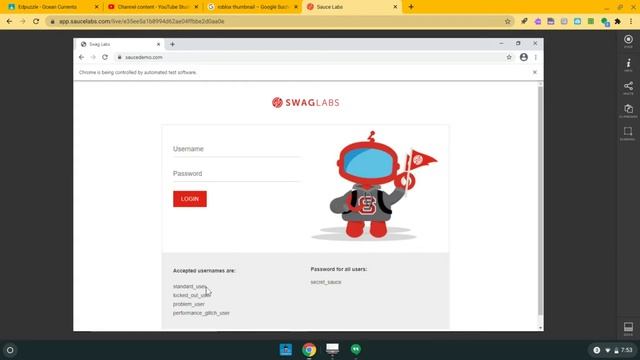
Task: Click the Password input field
Action: pyautogui.click(x=236, y=174)
